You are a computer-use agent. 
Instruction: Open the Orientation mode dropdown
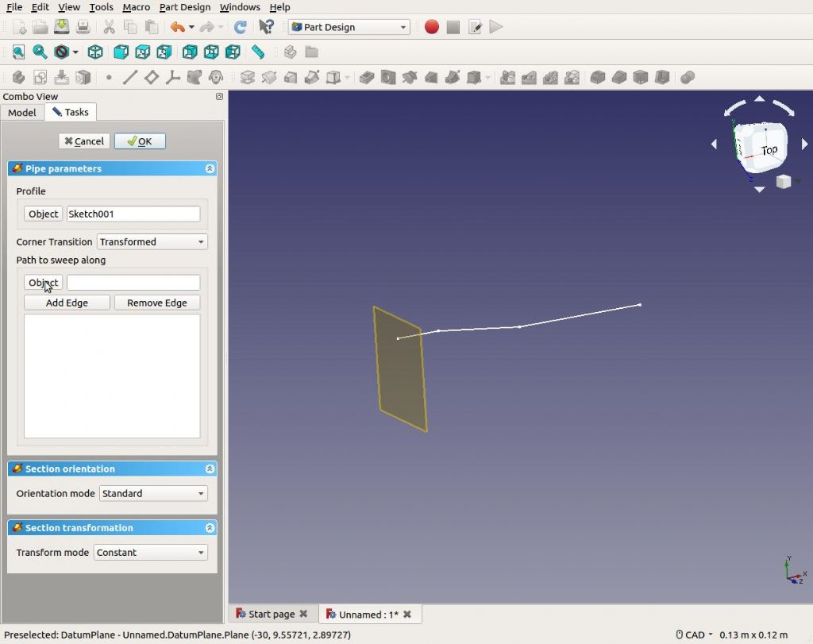[153, 494]
